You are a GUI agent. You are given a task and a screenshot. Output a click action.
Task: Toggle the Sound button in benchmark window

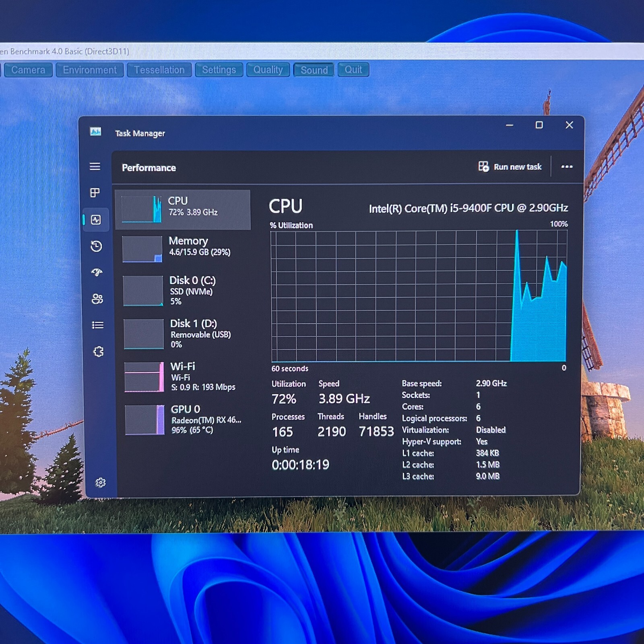314,70
